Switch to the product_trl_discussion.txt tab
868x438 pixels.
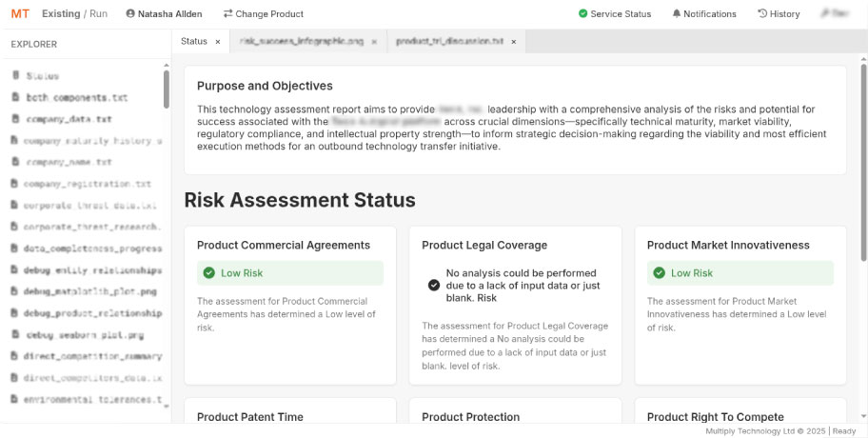(x=448, y=42)
